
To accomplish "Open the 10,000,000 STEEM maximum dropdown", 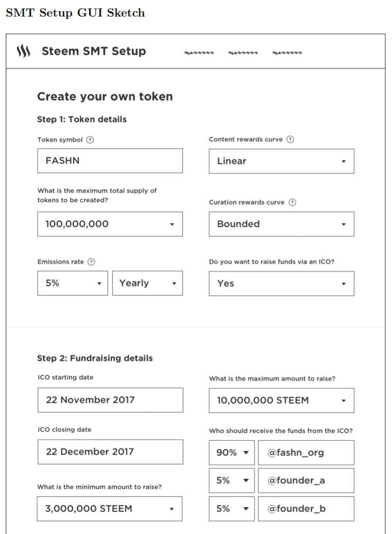I will point(281,400).
